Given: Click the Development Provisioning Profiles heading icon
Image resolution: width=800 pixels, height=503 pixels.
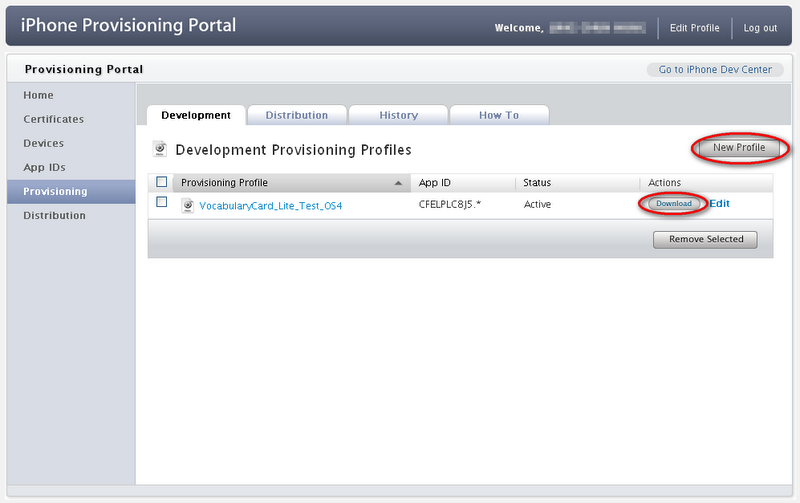Looking at the screenshot, I should tap(159, 149).
